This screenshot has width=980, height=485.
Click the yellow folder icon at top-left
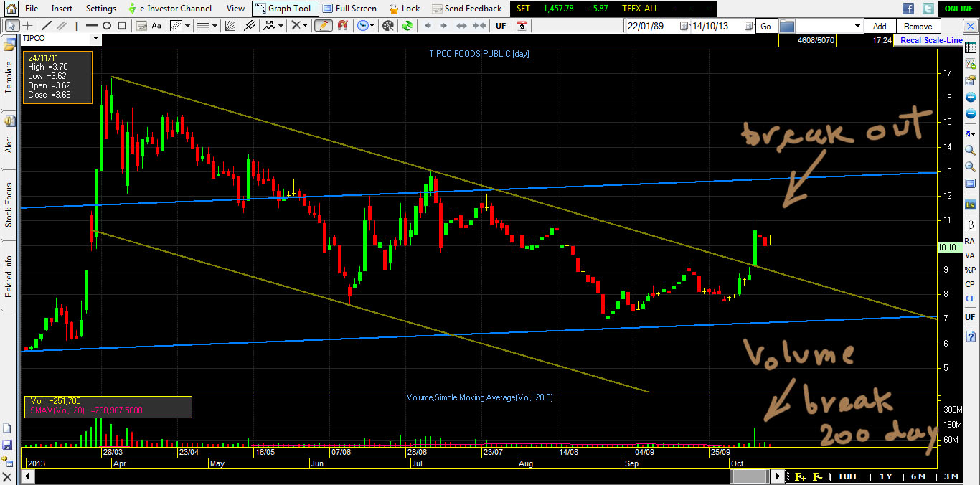click(9, 45)
